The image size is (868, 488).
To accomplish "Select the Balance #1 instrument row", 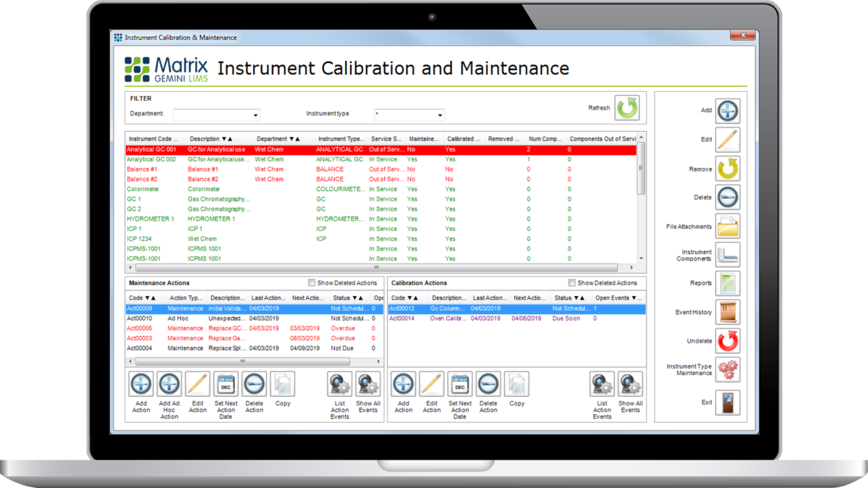I will [380, 169].
